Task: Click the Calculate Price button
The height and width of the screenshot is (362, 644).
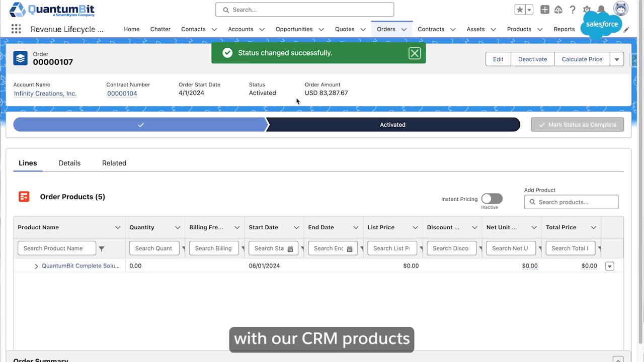Action: pyautogui.click(x=582, y=59)
